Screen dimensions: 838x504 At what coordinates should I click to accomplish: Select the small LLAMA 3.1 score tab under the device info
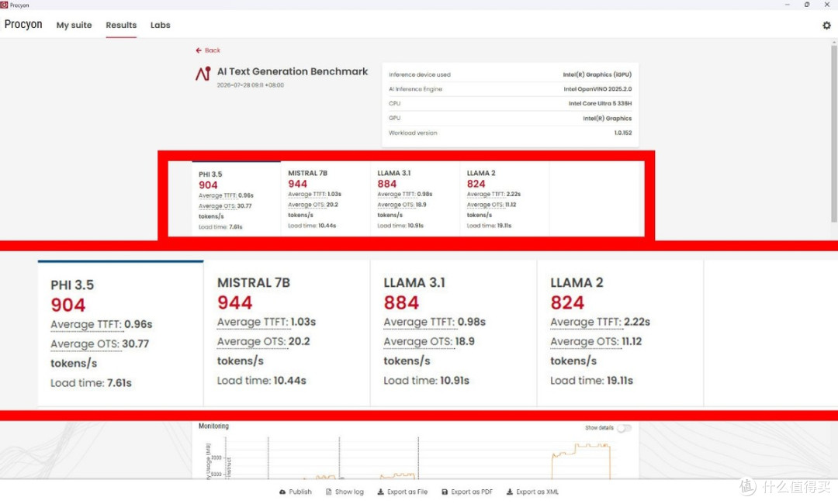(x=414, y=198)
